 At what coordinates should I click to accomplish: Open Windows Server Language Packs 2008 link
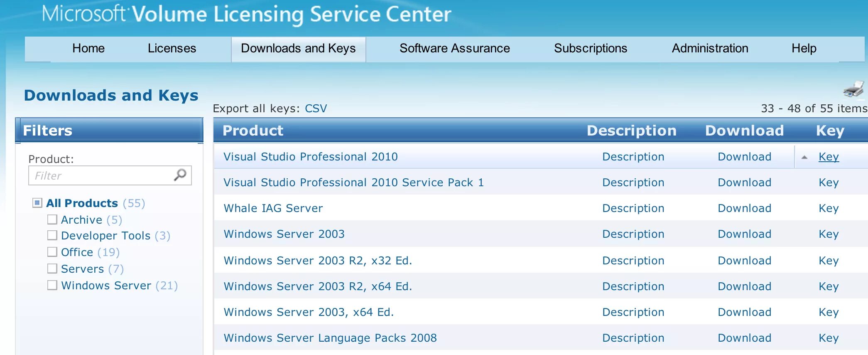(330, 338)
